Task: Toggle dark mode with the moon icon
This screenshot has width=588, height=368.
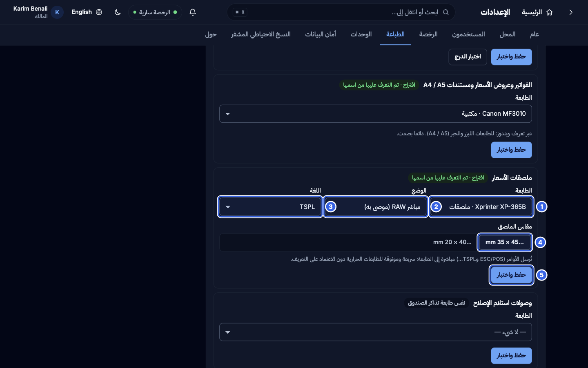Action: pyautogui.click(x=118, y=12)
